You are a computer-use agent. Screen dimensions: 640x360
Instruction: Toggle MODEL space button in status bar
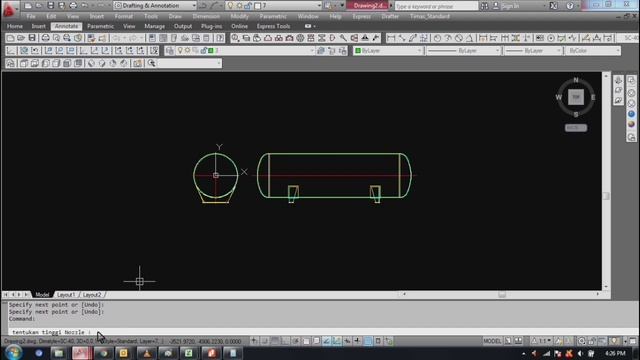click(x=492, y=341)
